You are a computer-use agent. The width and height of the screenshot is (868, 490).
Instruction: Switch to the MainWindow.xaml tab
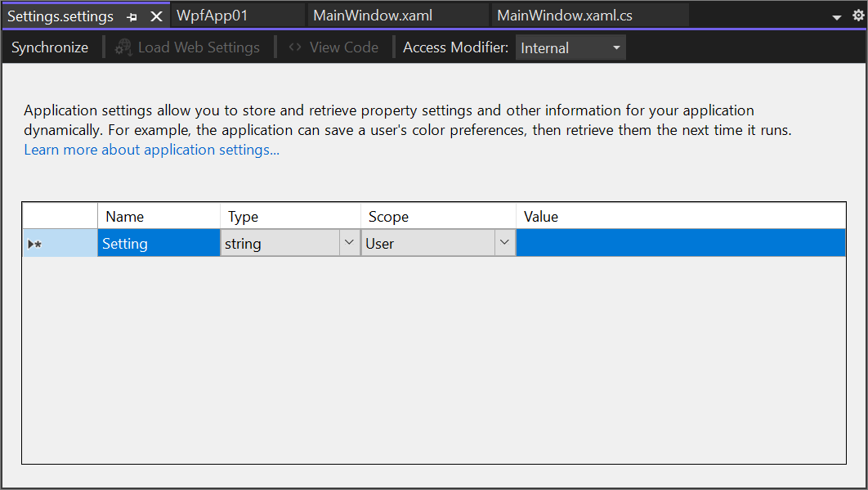click(x=372, y=15)
